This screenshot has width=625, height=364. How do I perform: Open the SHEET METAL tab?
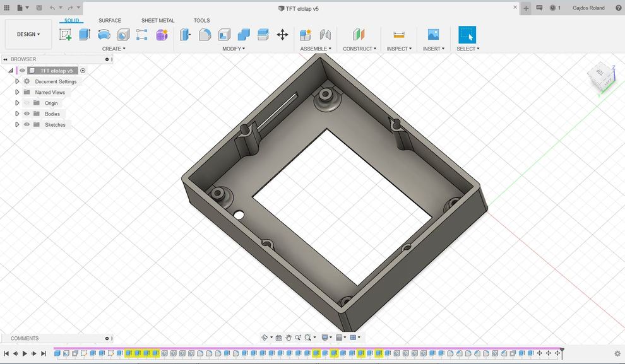(158, 20)
